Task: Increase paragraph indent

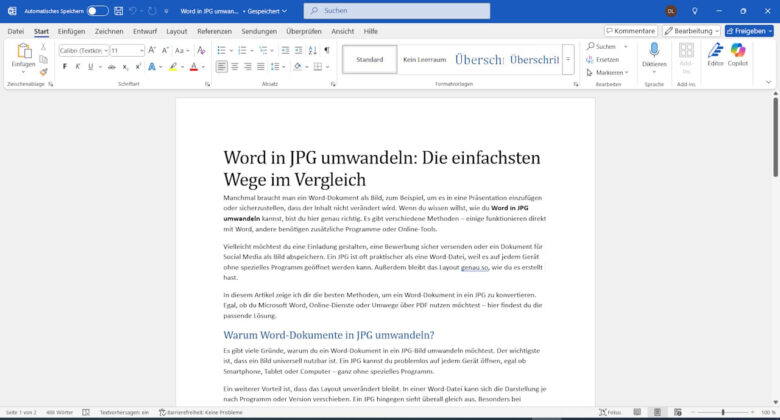Action: click(298, 50)
